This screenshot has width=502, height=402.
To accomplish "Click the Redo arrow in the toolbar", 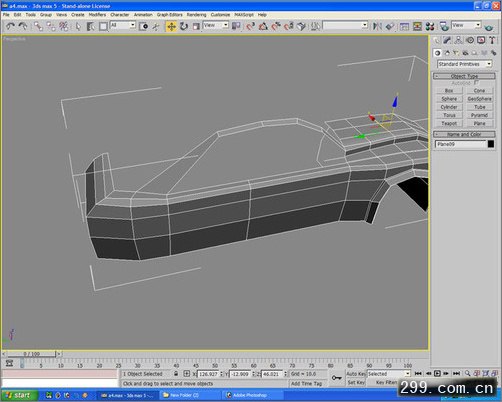I will coord(23,26).
